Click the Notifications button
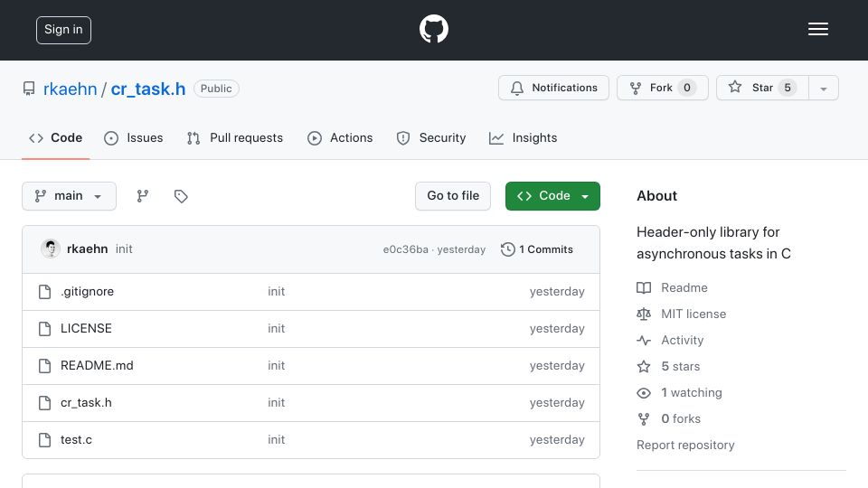Image resolution: width=868 pixels, height=488 pixels. (553, 88)
